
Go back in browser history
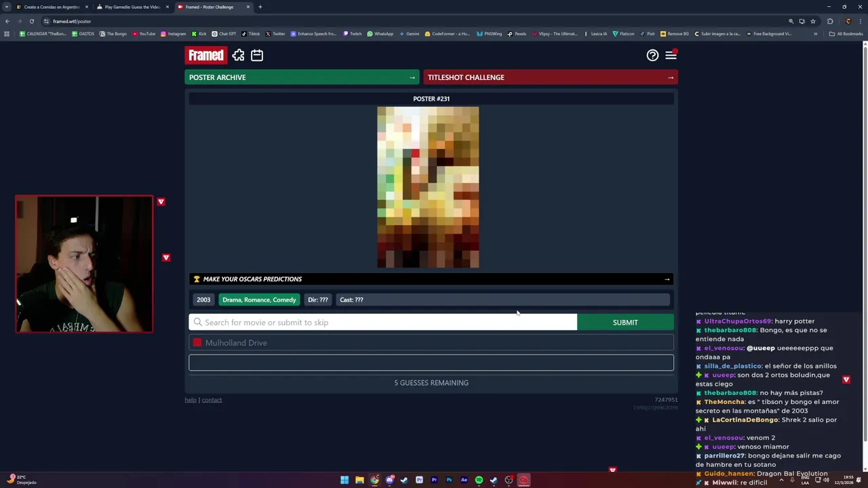[x=7, y=21]
